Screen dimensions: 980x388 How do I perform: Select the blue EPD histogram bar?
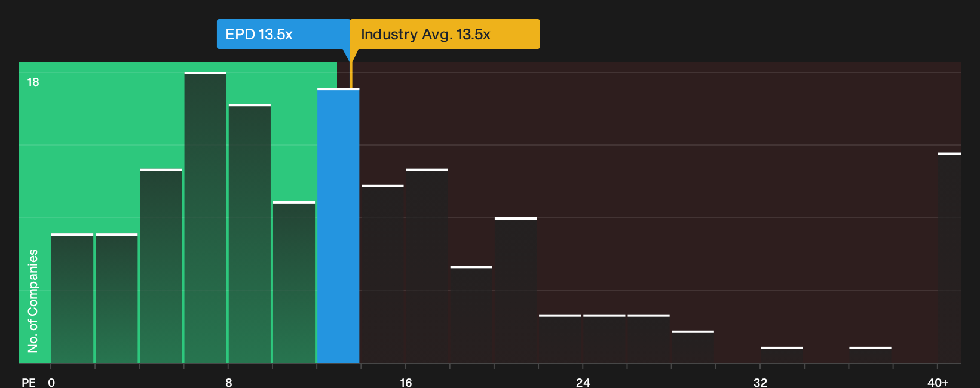(x=338, y=226)
